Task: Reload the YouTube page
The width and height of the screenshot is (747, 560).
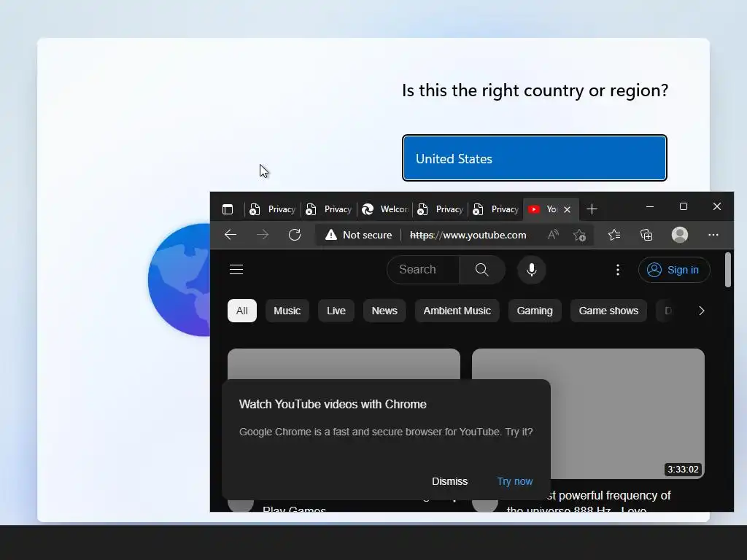Action: [x=295, y=235]
